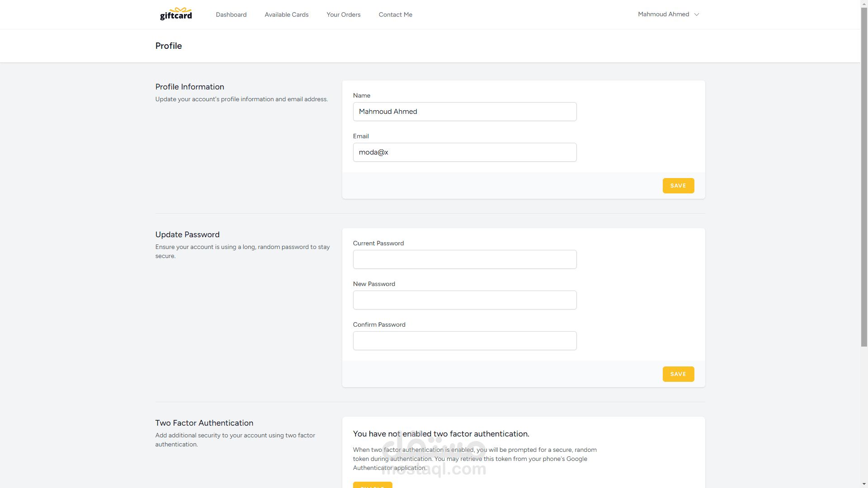The image size is (868, 488).
Task: Select the New Password input box
Action: coord(464,300)
